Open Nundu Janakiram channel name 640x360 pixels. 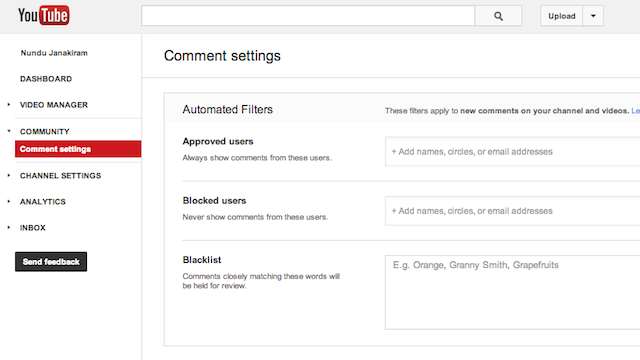click(x=54, y=53)
